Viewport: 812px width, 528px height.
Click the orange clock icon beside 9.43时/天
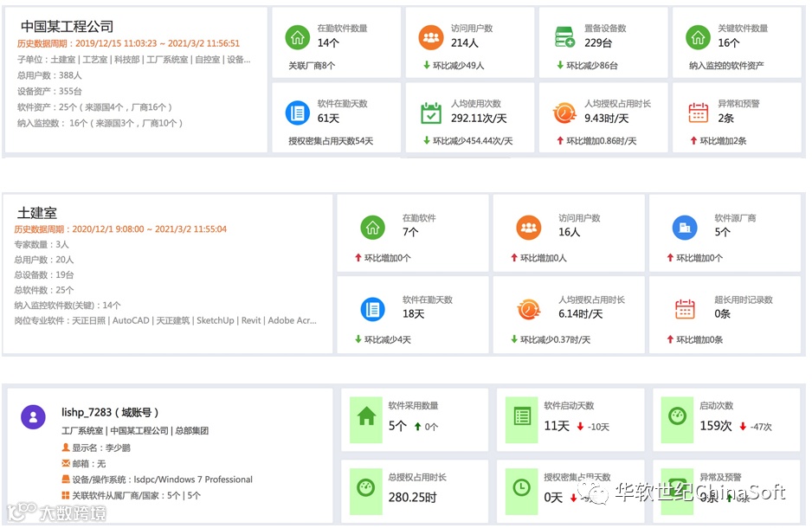pyautogui.click(x=564, y=113)
